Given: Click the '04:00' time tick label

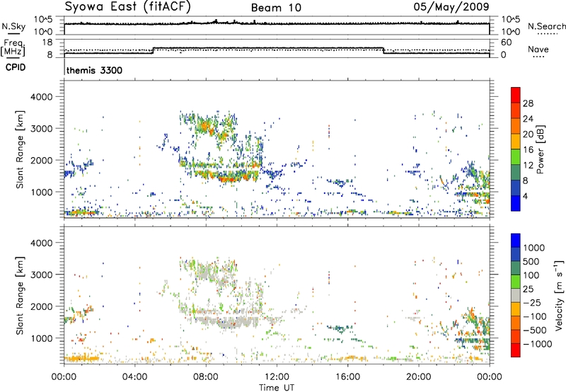Looking at the screenshot, I should click(134, 377).
